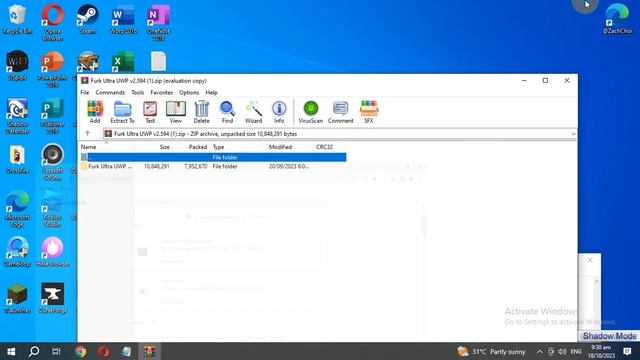Click the SFX toolbar icon
640x360 pixels.
coord(369,112)
